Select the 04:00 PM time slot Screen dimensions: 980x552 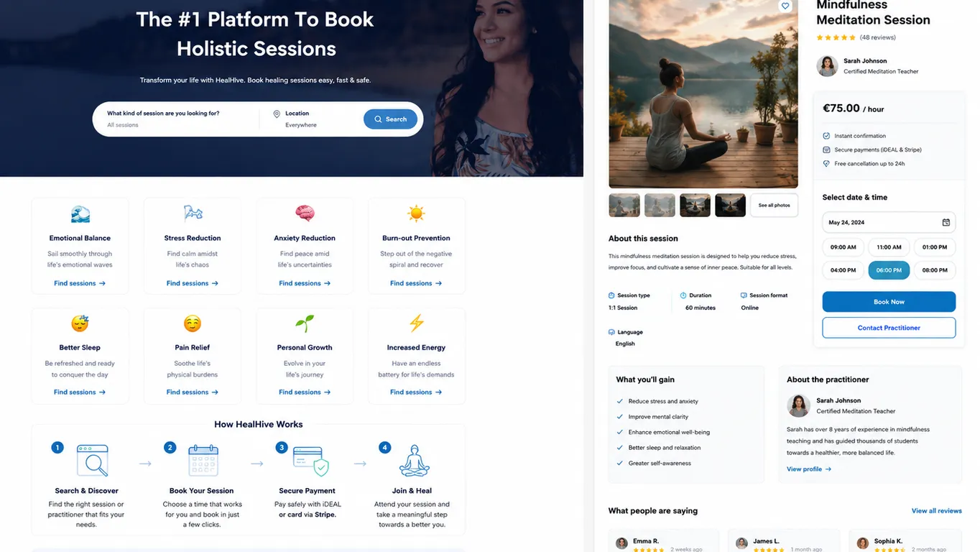point(843,270)
